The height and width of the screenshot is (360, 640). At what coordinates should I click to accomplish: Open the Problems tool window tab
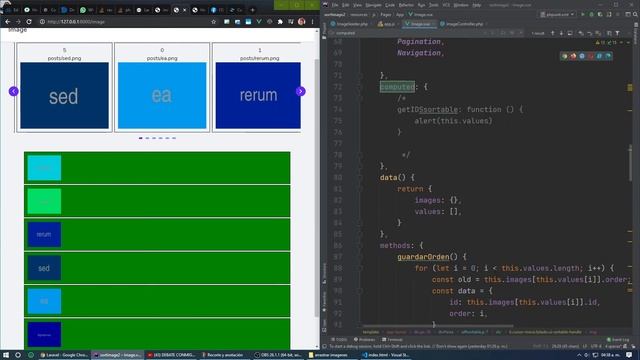(x=364, y=340)
